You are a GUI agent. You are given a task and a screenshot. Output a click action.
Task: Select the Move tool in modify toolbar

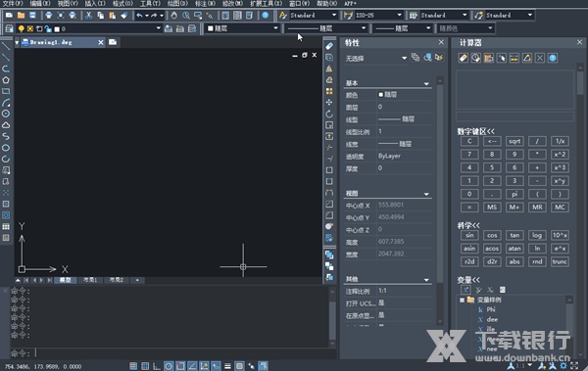329,103
